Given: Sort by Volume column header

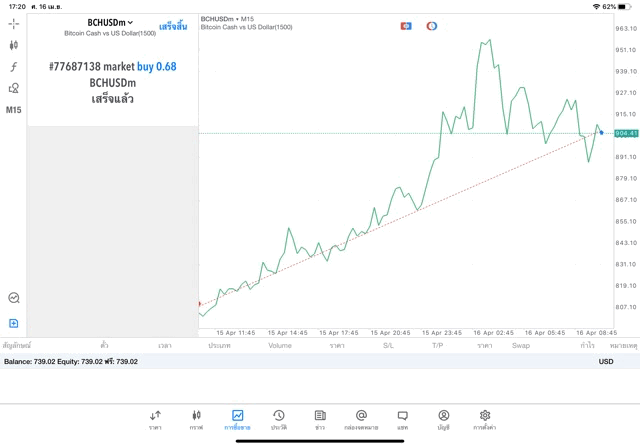Looking at the screenshot, I should [280, 345].
